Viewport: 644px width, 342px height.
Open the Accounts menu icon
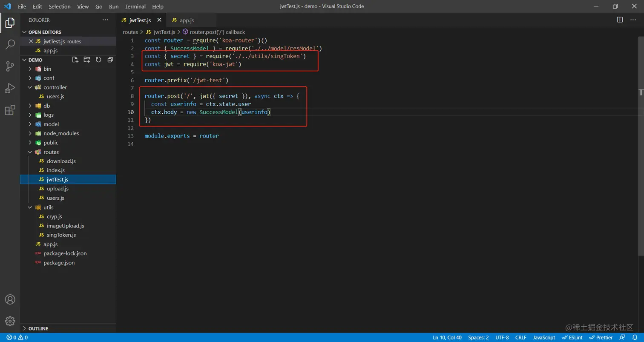10,299
